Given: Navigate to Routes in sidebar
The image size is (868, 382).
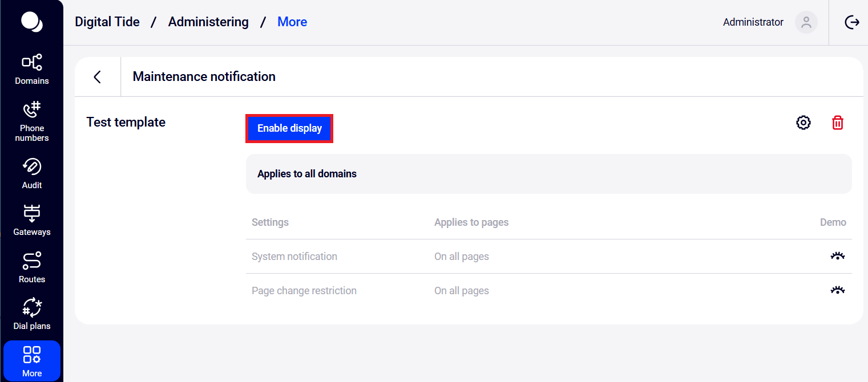Looking at the screenshot, I should (x=32, y=267).
